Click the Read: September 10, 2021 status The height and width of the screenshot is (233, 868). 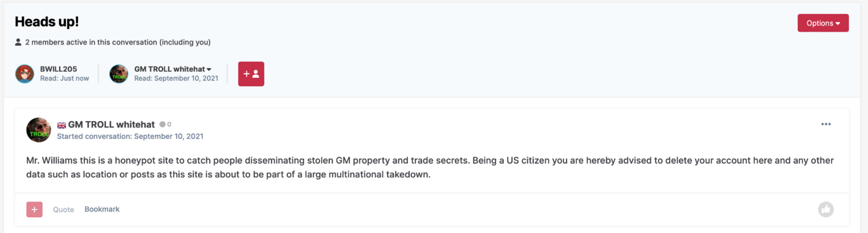click(x=176, y=79)
